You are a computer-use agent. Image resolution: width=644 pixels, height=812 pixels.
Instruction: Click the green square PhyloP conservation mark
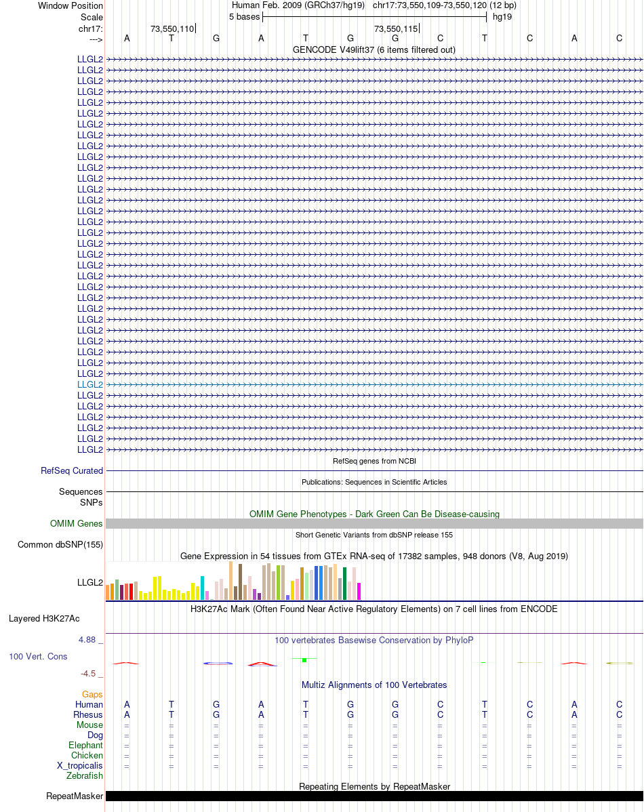[304, 660]
